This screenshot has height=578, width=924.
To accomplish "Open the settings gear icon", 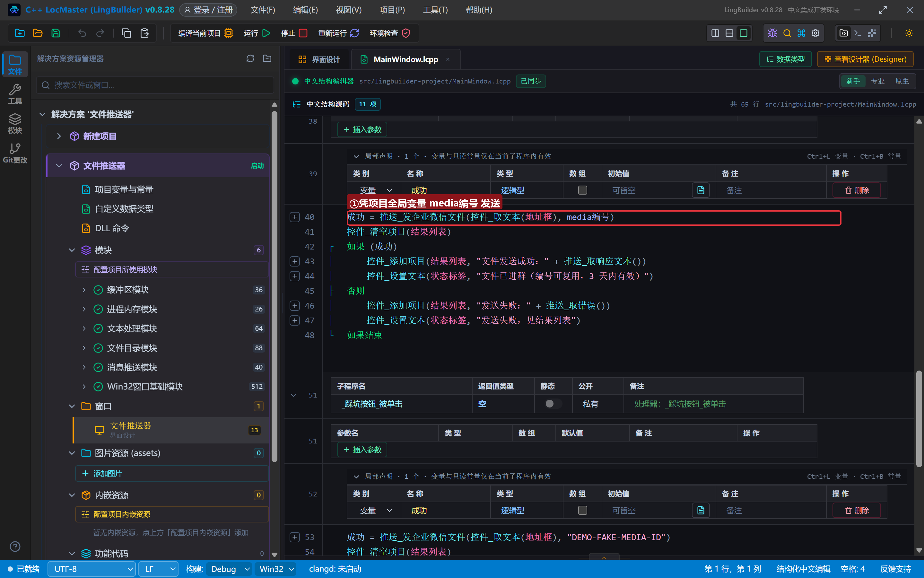I will tap(815, 33).
